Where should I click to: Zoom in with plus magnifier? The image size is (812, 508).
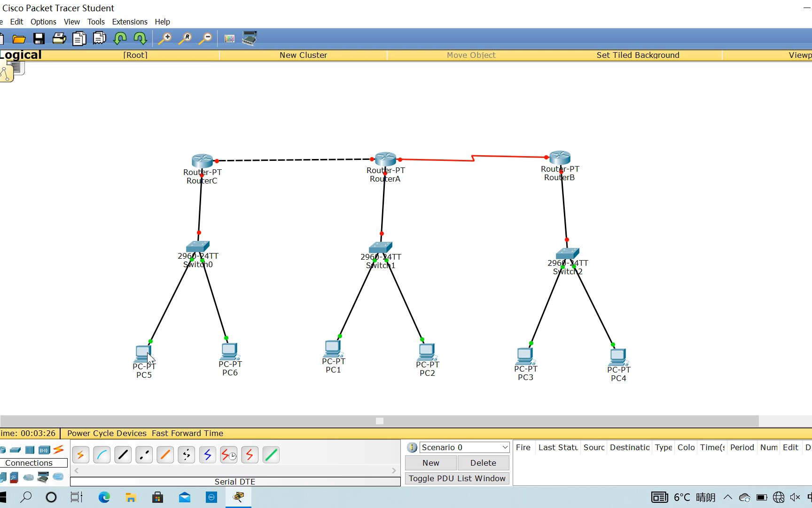[164, 39]
